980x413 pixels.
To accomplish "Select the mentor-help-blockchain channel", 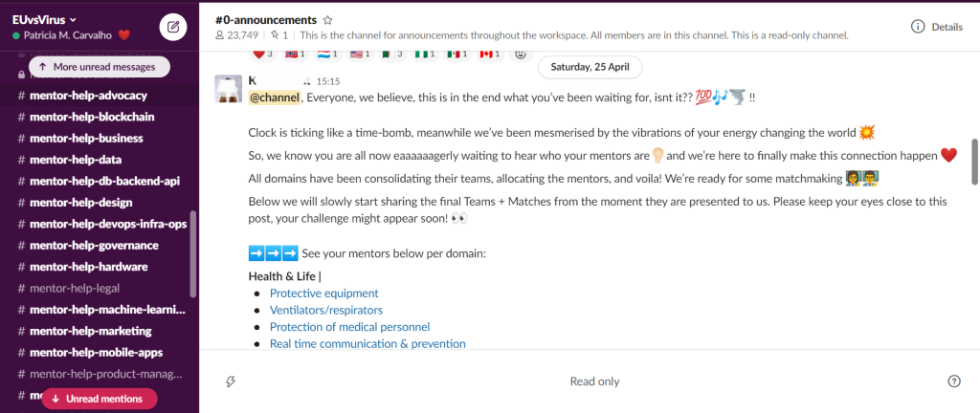I will pos(92,117).
